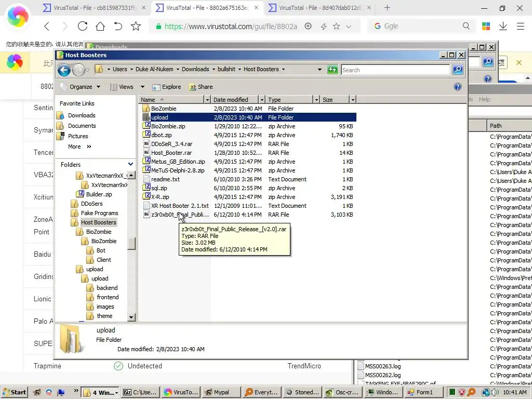Screen dimensions: 532x399
Task: Open address bar history dropdown arrow
Action: [320, 70]
